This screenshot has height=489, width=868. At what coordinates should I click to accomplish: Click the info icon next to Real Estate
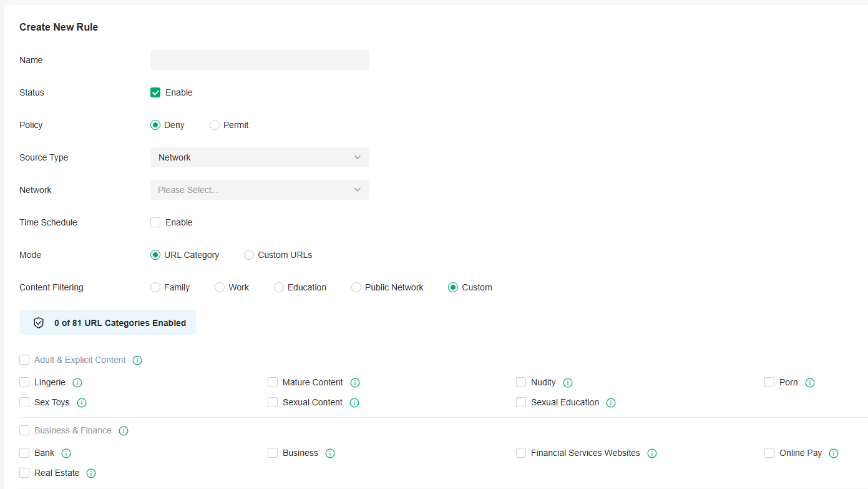[90, 473]
